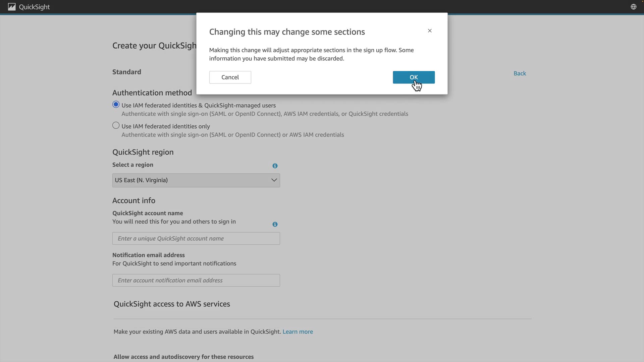Select IAM federated & QuickSight-managed users radio
This screenshot has height=362, width=644.
pyautogui.click(x=116, y=105)
